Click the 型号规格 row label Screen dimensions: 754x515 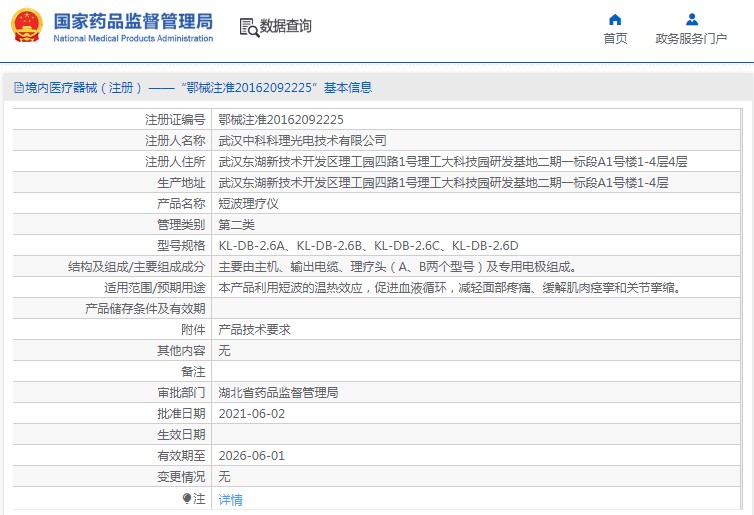(181, 246)
